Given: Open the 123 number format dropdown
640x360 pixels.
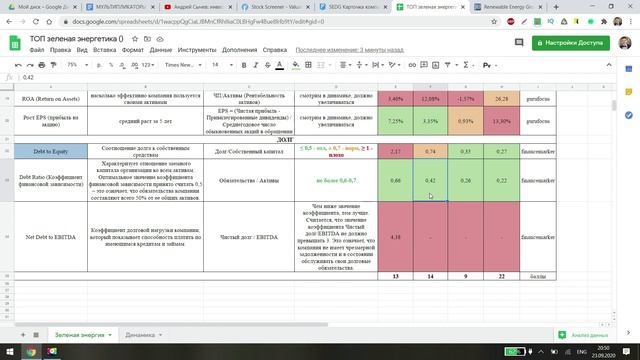Looking at the screenshot, I should tap(148, 65).
